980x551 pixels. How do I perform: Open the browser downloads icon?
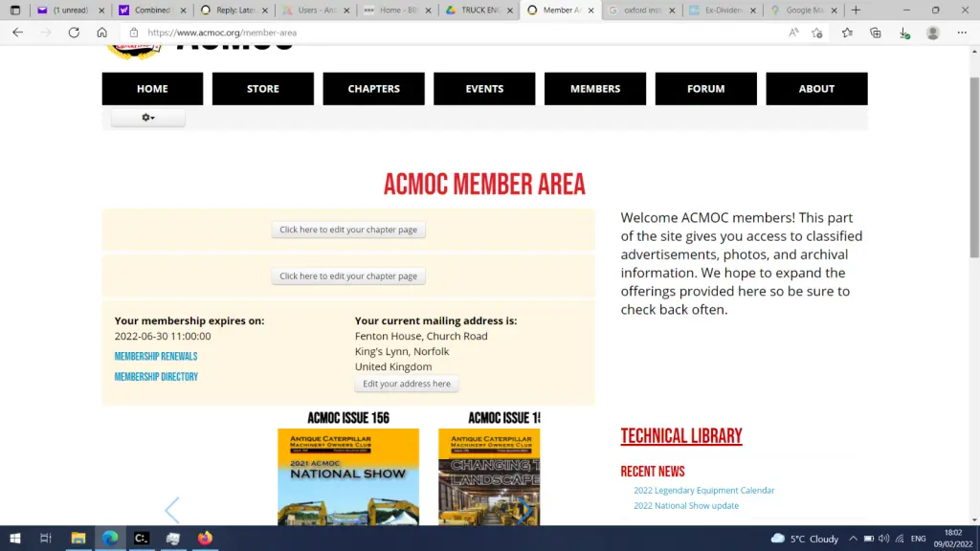(904, 33)
